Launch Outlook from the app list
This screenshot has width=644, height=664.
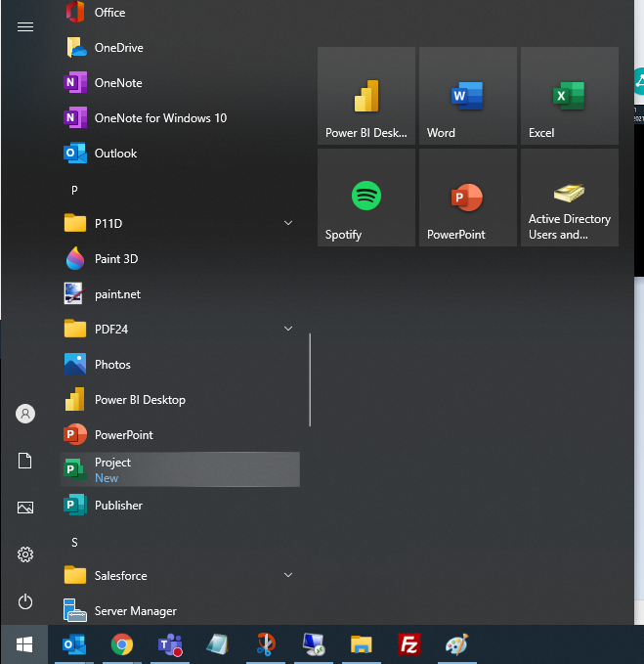coord(180,153)
